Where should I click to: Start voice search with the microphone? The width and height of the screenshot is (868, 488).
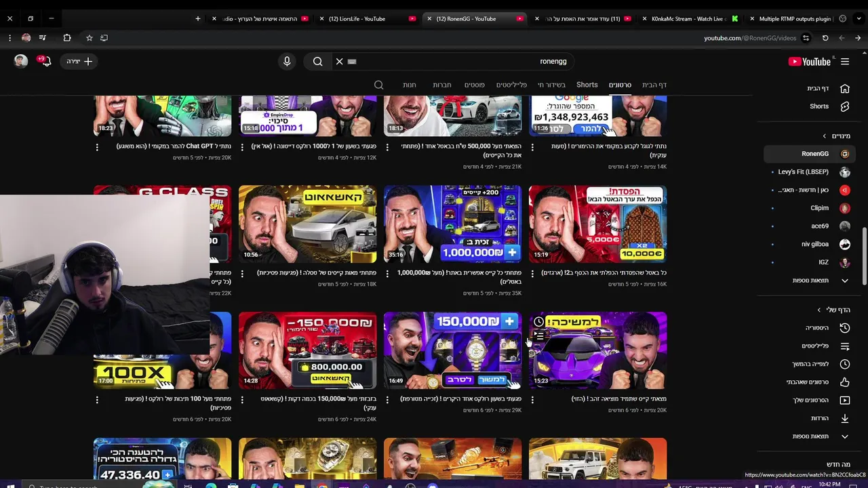coord(287,62)
